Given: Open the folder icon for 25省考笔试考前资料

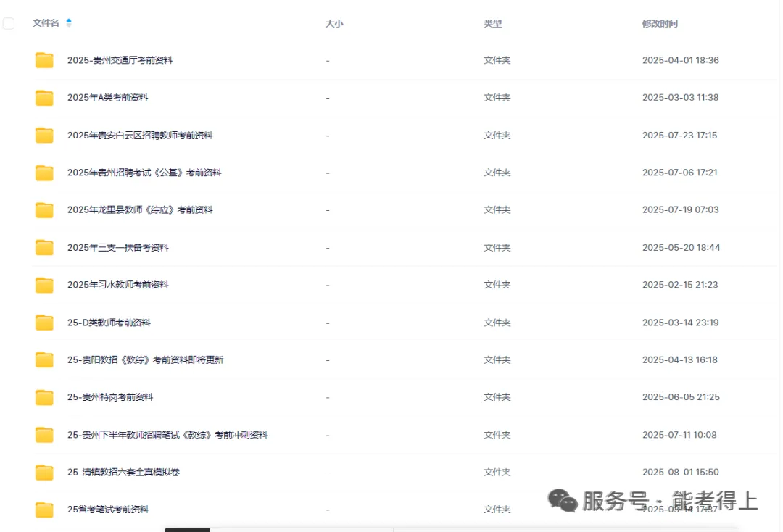Looking at the screenshot, I should click(x=43, y=510).
